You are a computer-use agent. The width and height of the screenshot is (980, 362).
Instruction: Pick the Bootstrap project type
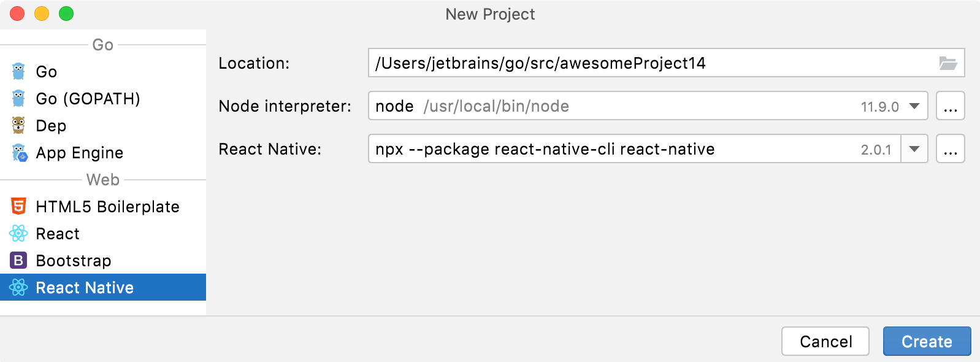click(x=103, y=261)
